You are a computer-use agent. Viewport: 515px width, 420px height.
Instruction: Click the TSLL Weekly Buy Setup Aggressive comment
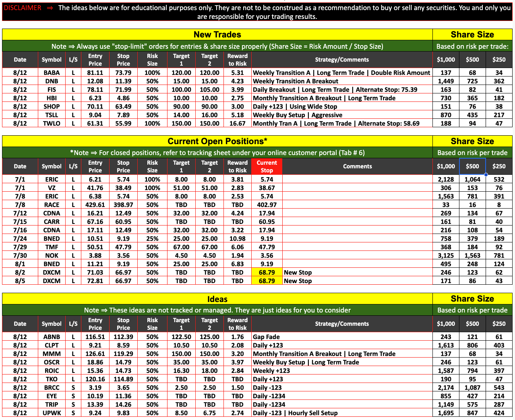coord(297,115)
